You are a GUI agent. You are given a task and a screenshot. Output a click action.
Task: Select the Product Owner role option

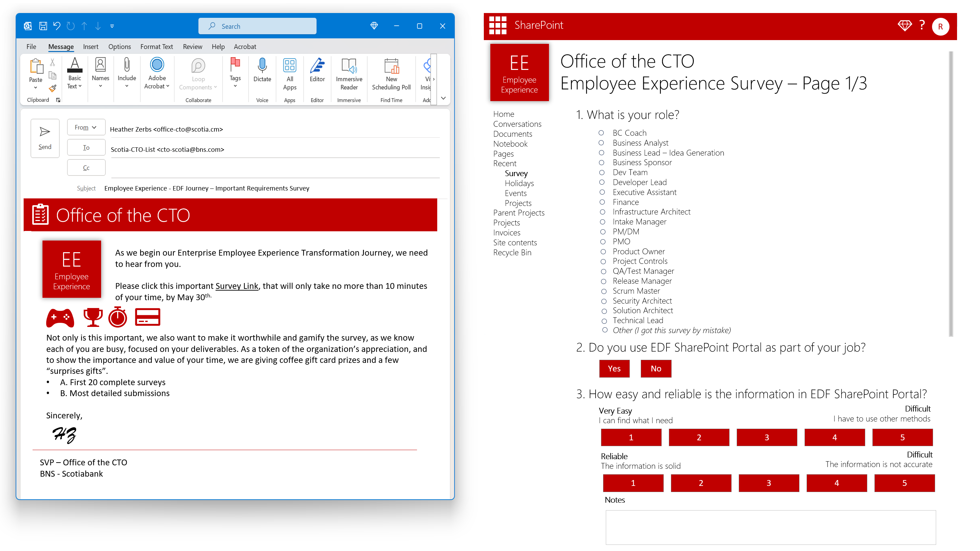pyautogui.click(x=603, y=252)
